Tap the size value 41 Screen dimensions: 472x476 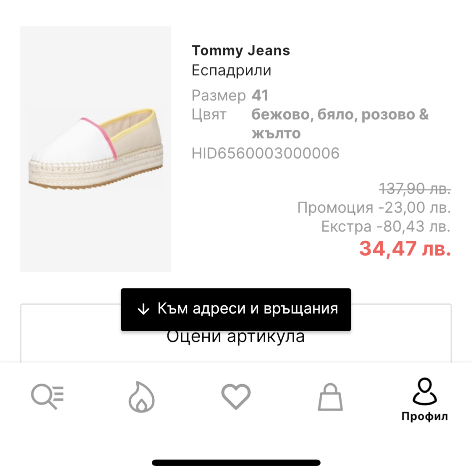260,95
